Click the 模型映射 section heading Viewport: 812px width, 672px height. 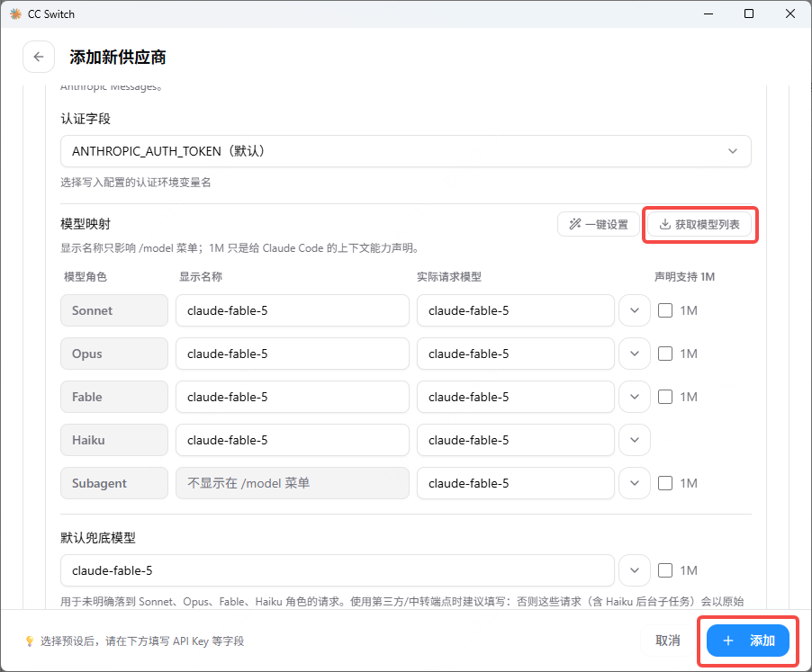[86, 224]
